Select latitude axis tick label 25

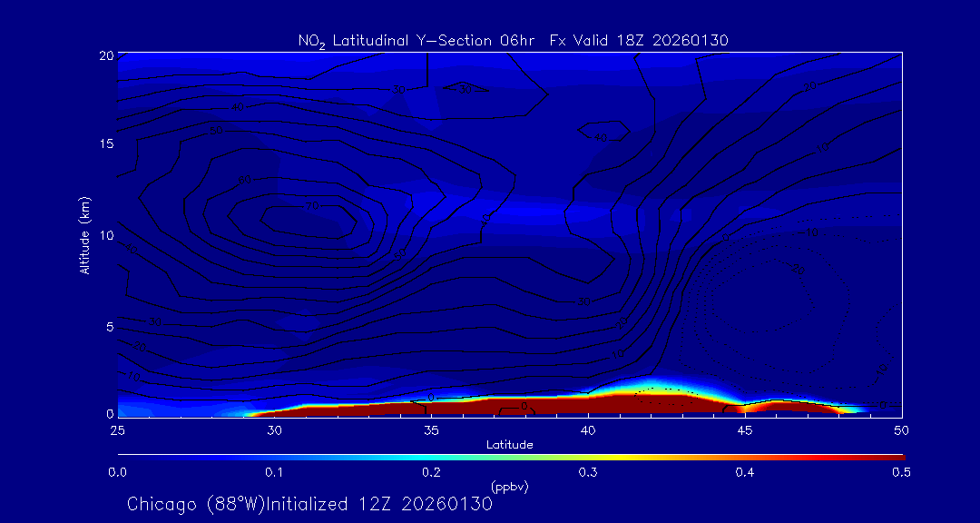pos(117,430)
